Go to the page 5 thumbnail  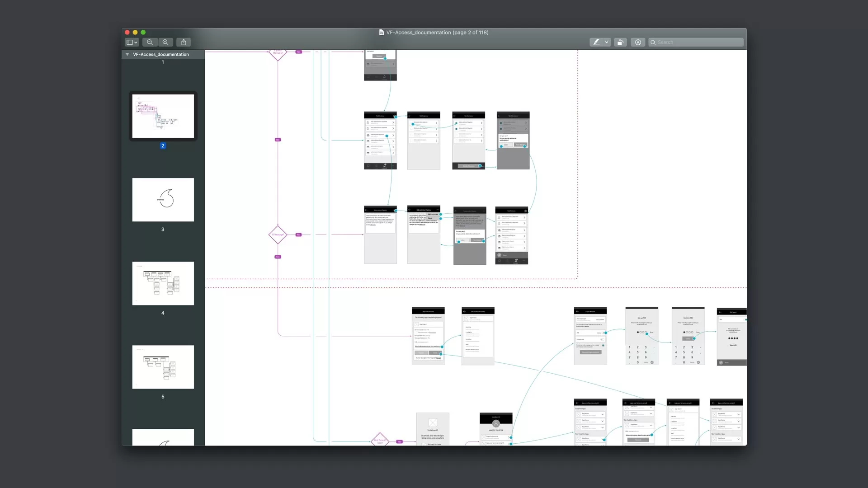(163, 367)
